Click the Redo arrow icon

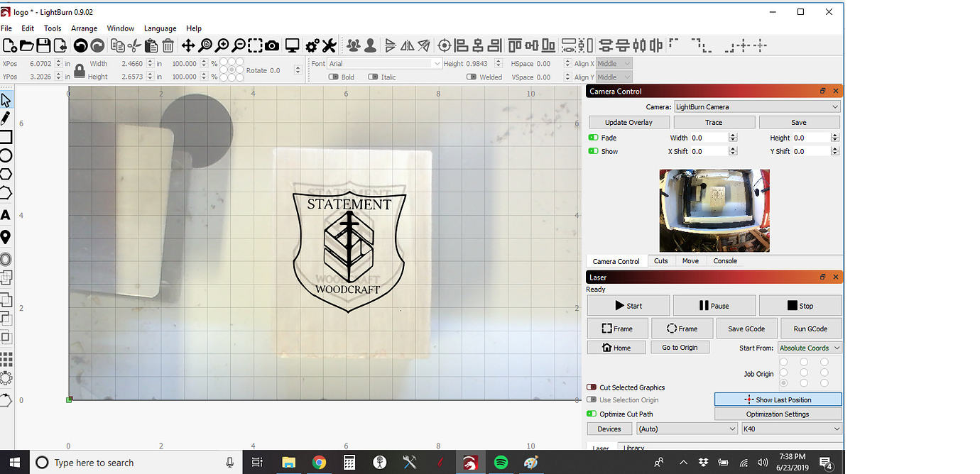[97, 46]
